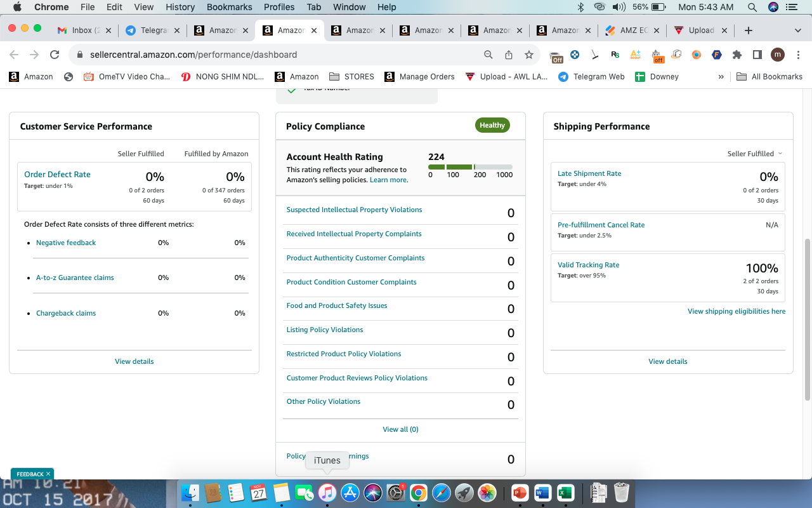This screenshot has height=508, width=812.
Task: Open A-to-z Guarantee claims link
Action: tap(75, 277)
